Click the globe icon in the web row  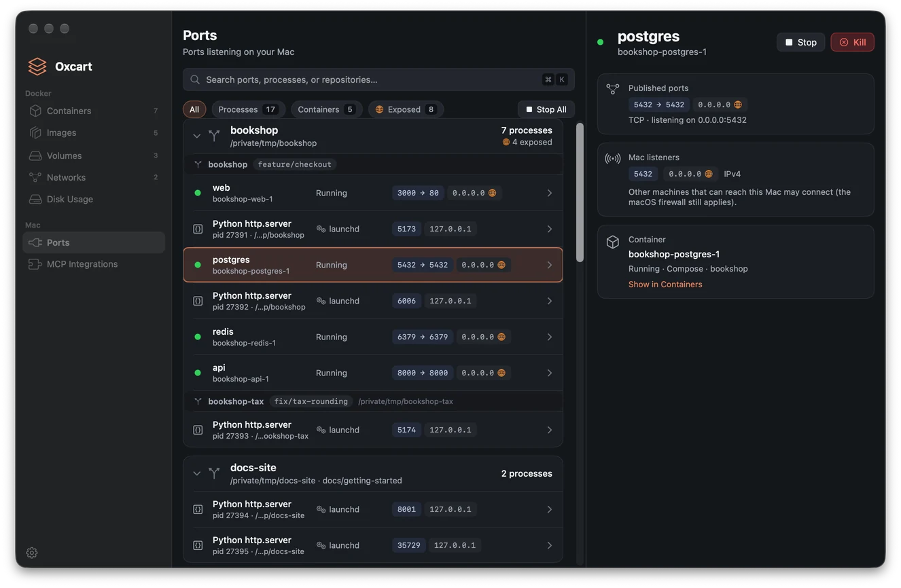tap(493, 193)
